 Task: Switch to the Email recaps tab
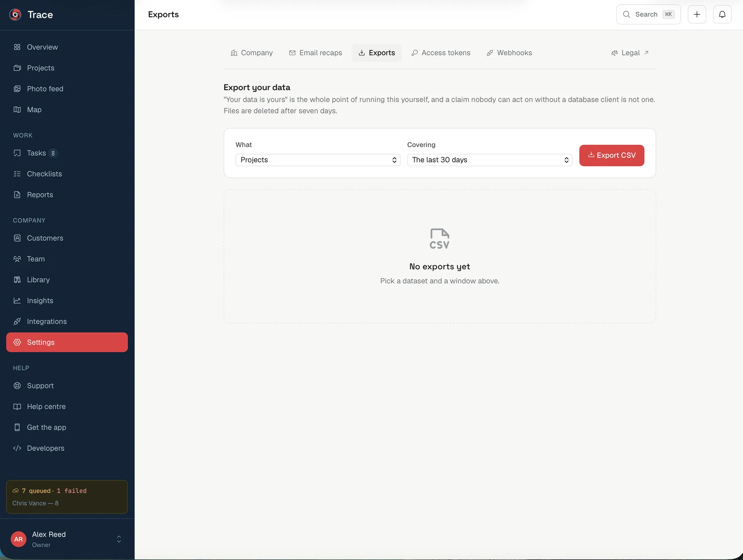tap(315, 53)
